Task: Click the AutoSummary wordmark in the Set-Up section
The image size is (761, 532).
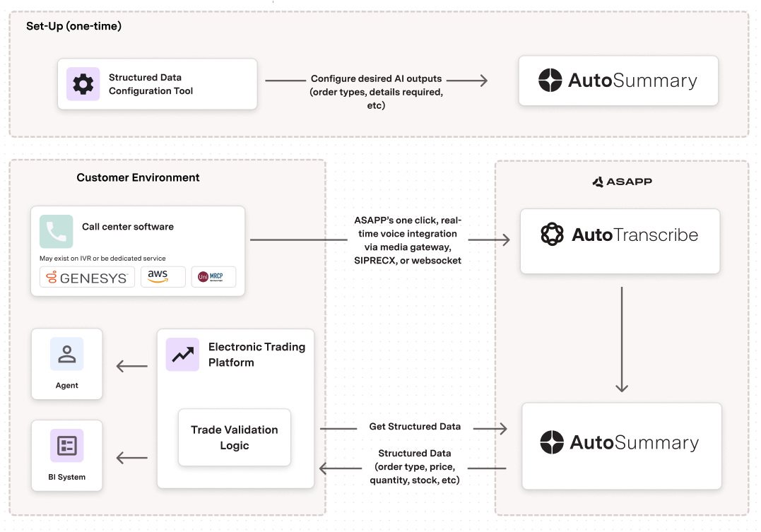Action: 632,81
